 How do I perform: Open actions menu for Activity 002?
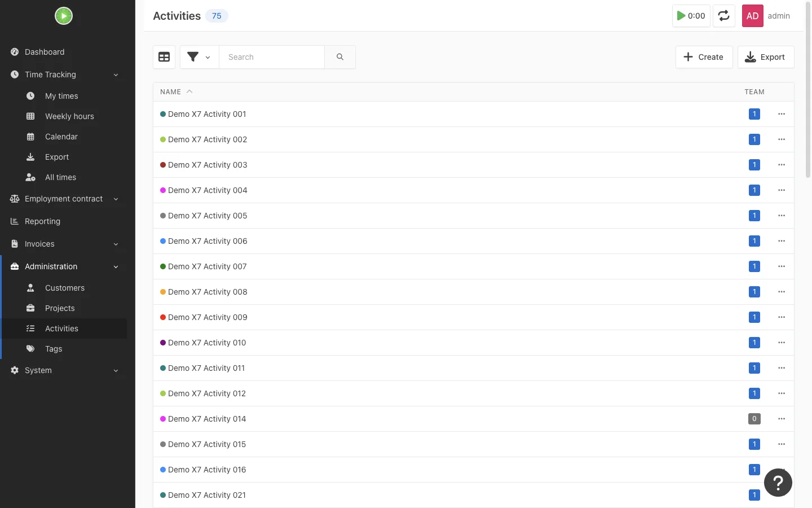(782, 139)
